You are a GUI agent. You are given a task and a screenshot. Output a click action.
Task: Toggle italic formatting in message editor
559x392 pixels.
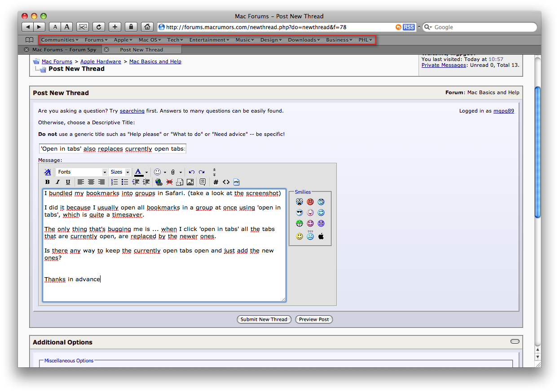click(x=57, y=182)
